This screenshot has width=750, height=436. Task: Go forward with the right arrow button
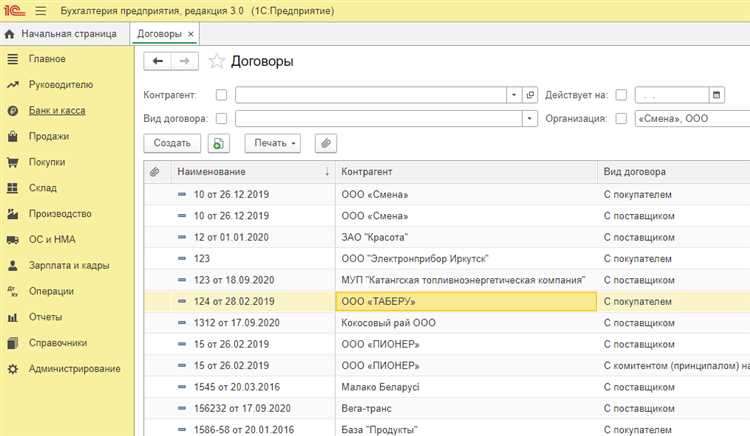pos(185,61)
